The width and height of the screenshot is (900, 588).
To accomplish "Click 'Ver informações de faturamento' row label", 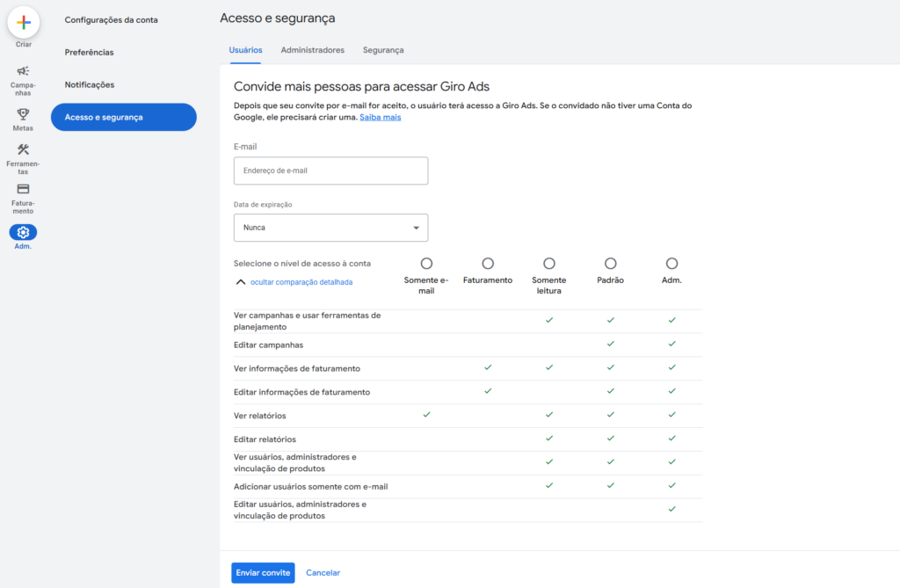I will coord(297,368).
